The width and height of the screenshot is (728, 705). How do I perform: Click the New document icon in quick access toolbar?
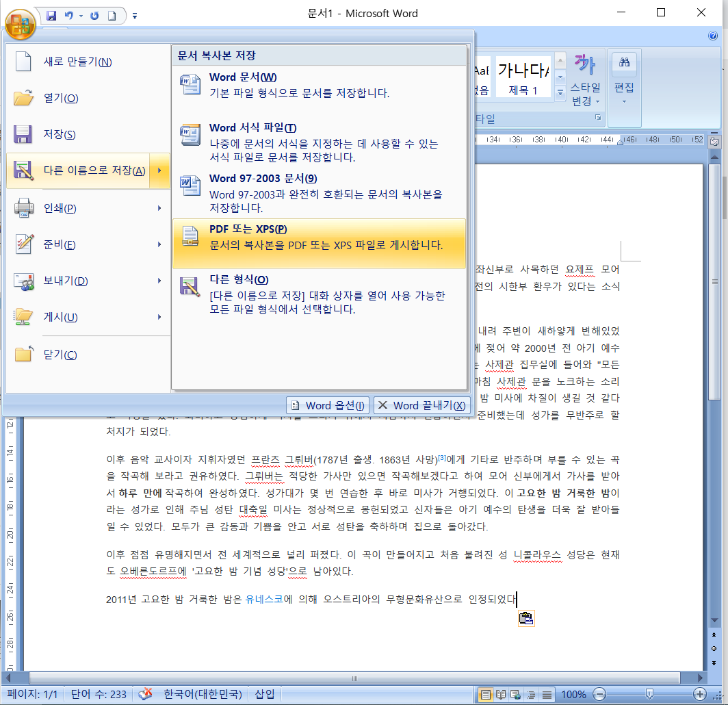(x=112, y=15)
